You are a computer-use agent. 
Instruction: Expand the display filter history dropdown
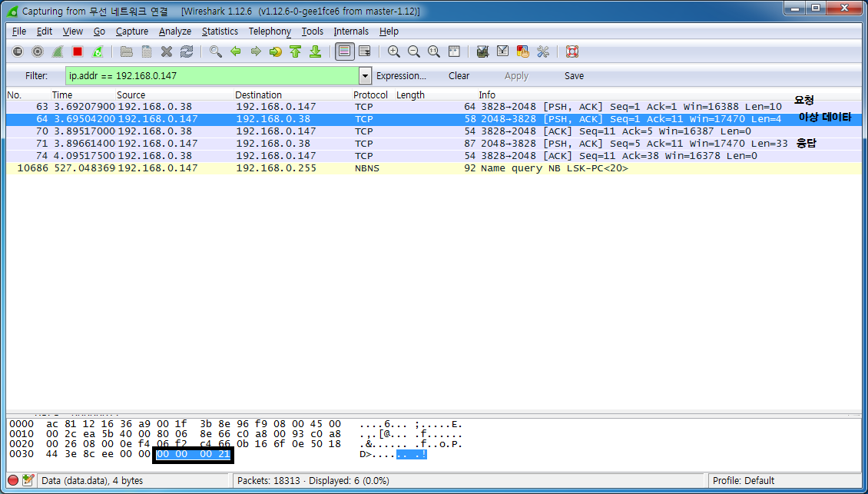point(366,76)
